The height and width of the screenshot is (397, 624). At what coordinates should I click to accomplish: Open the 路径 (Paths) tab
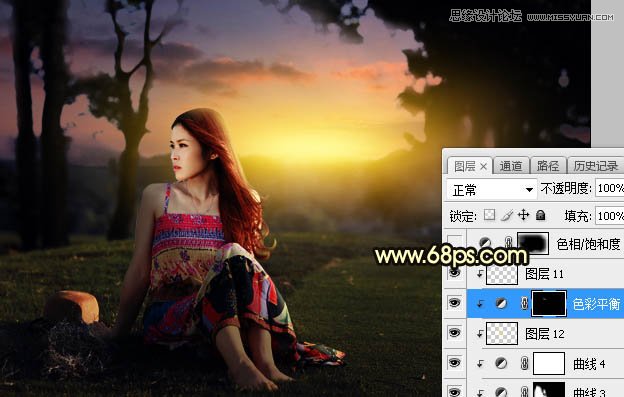pos(548,166)
